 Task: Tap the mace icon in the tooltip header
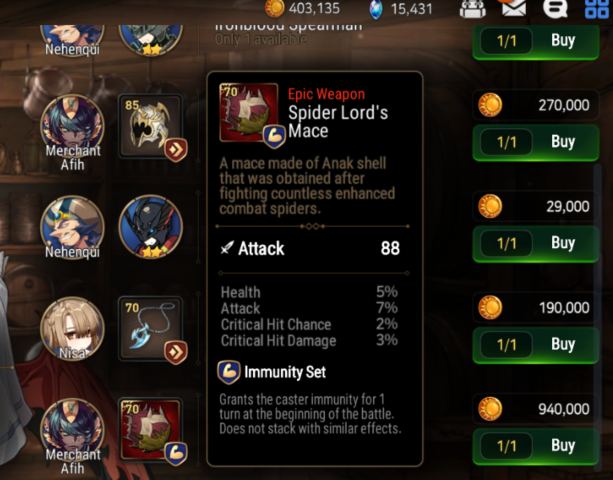249,112
